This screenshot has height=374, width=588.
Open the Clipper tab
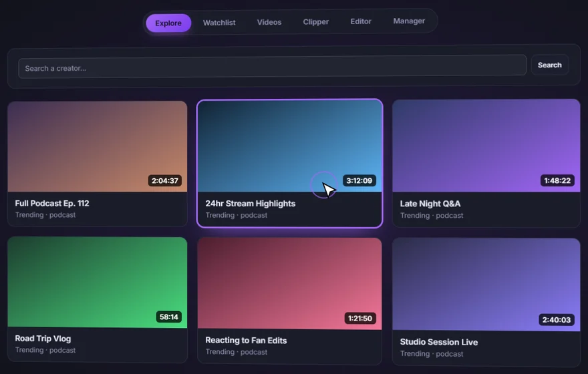(316, 22)
